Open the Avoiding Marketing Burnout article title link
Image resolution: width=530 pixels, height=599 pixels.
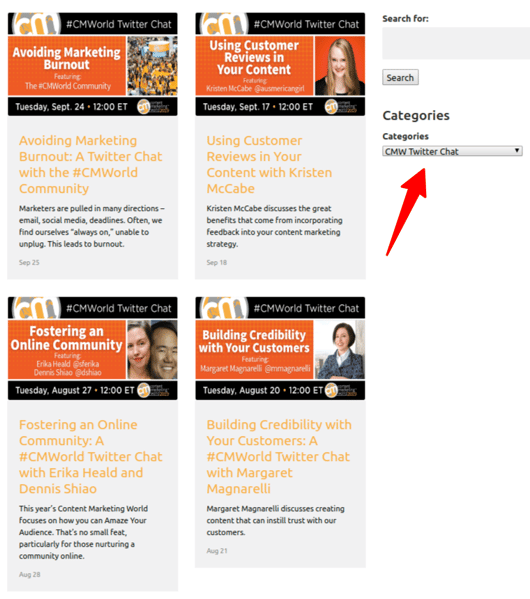click(x=91, y=165)
